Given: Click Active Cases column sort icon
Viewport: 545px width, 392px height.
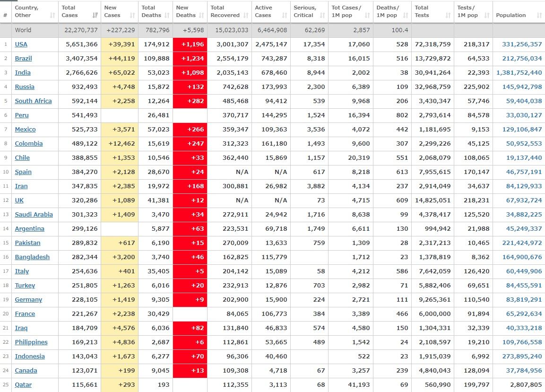Looking at the screenshot, I should click(285, 16).
